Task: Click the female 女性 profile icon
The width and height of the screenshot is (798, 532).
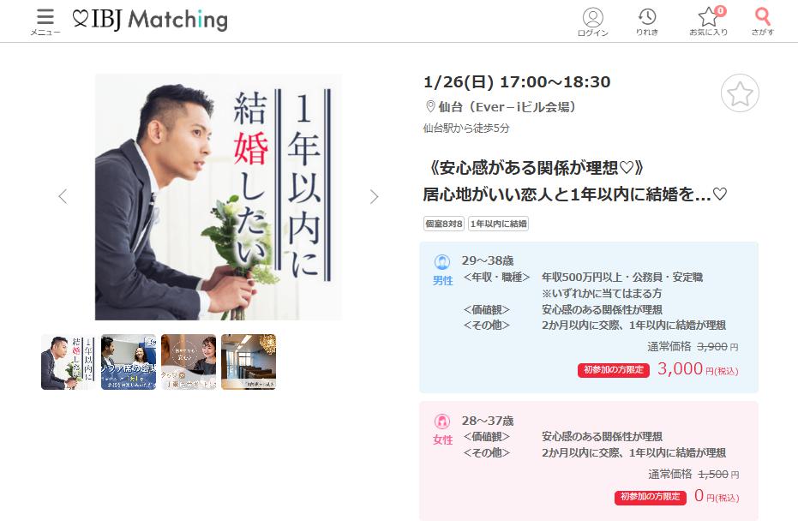Action: click(x=441, y=421)
